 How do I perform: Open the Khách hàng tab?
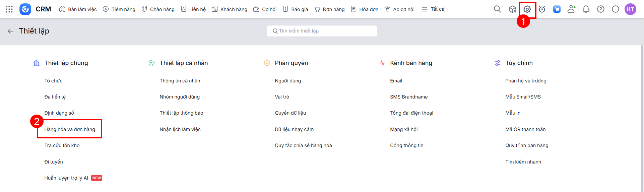tap(230, 9)
